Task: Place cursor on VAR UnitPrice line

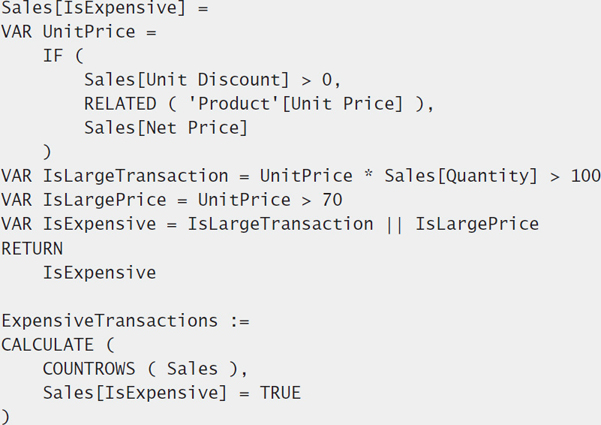Action: coord(79,32)
